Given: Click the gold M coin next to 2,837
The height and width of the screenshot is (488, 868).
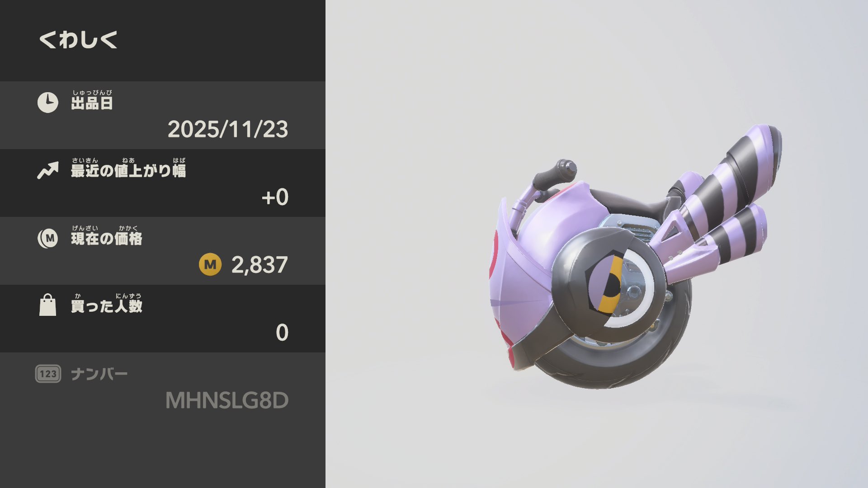Looking at the screenshot, I should click(210, 264).
